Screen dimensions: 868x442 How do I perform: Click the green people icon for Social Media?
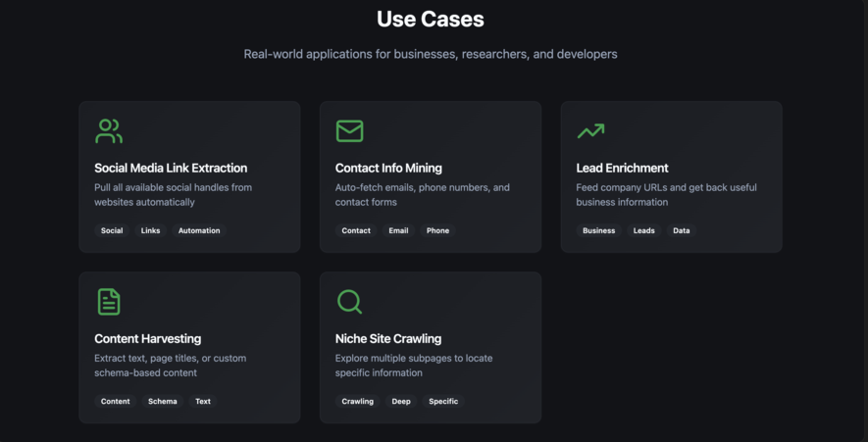109,131
